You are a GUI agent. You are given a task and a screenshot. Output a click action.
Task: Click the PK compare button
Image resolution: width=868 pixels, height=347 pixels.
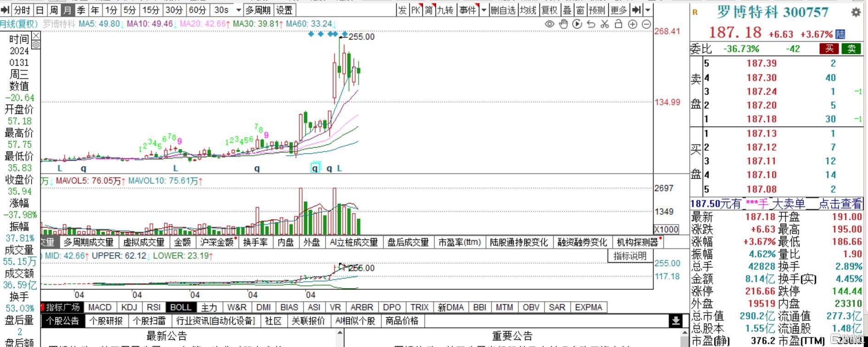point(416,10)
